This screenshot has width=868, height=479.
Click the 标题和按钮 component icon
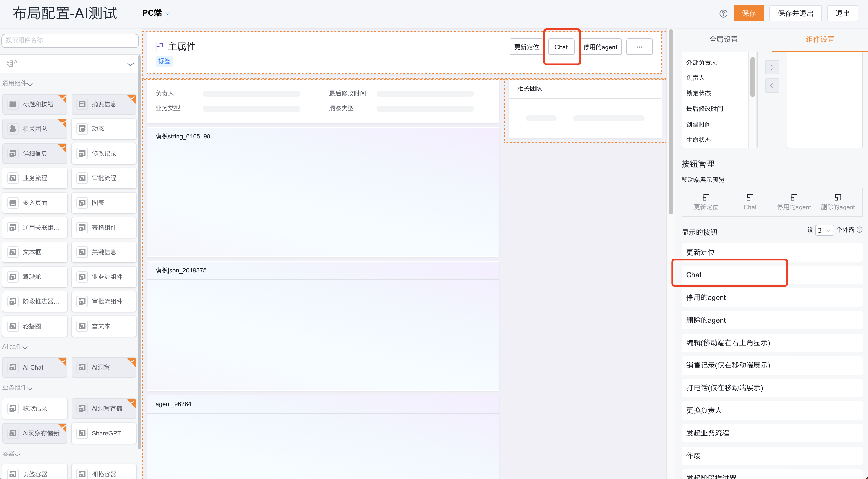tap(13, 104)
